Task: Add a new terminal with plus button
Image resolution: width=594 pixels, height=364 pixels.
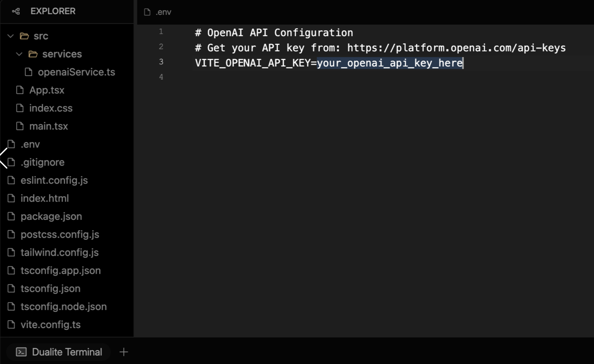Action: pyautogui.click(x=124, y=352)
